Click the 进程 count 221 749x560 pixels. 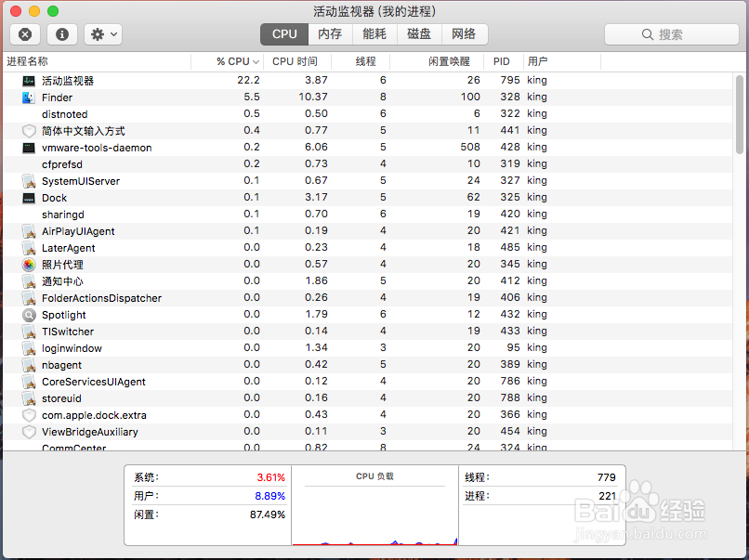[607, 496]
